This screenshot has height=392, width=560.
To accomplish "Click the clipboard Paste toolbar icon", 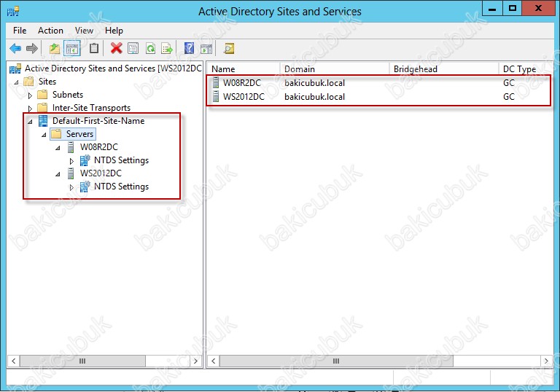I will [x=94, y=48].
